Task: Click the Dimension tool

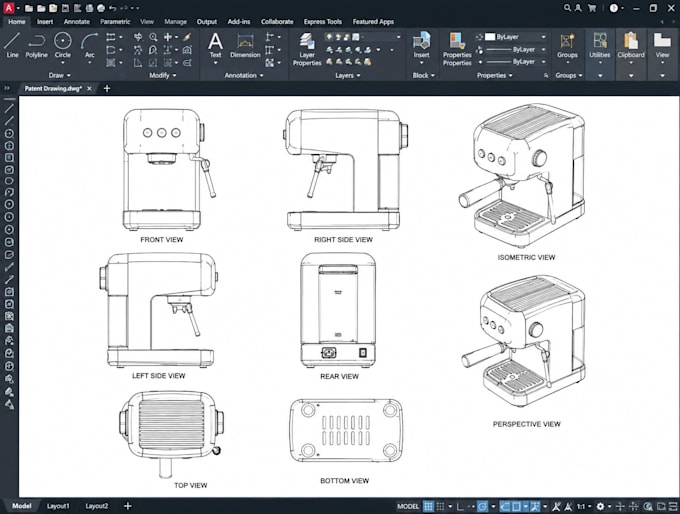Action: click(x=245, y=45)
